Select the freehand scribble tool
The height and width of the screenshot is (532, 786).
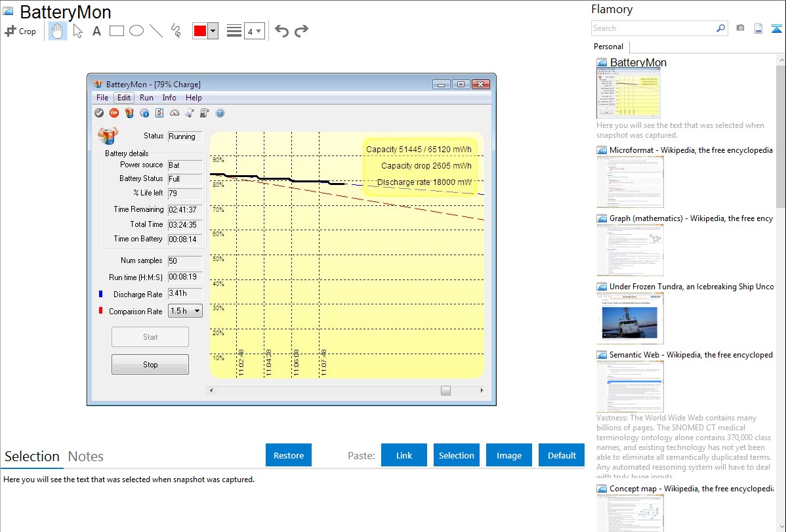[175, 31]
